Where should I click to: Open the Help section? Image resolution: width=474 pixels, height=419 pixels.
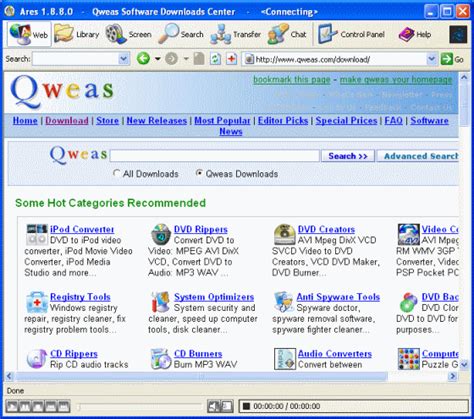click(415, 34)
